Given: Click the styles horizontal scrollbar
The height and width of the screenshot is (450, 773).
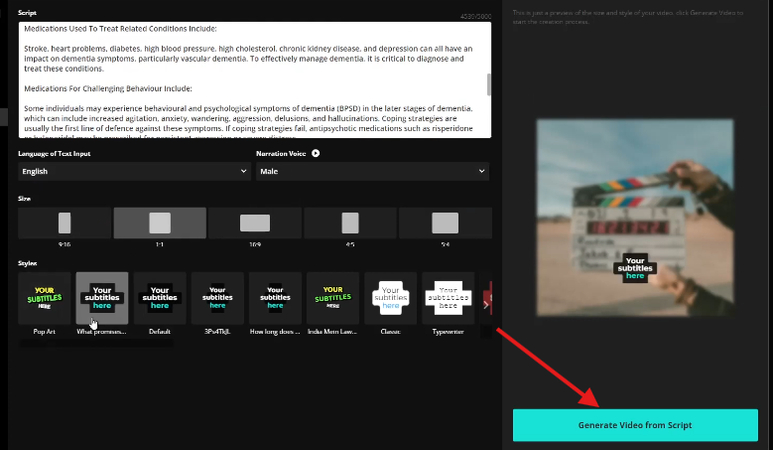Looking at the screenshot, I should [96, 343].
